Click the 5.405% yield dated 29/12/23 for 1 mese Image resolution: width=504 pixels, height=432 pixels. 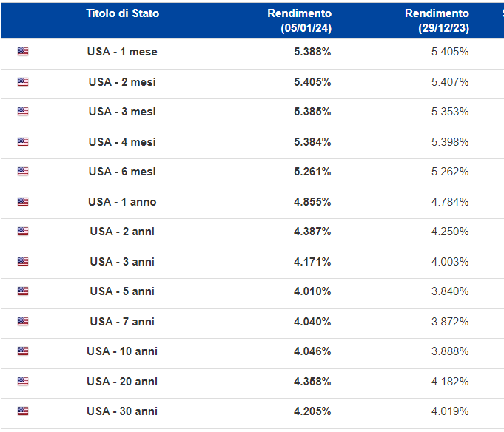(x=450, y=52)
